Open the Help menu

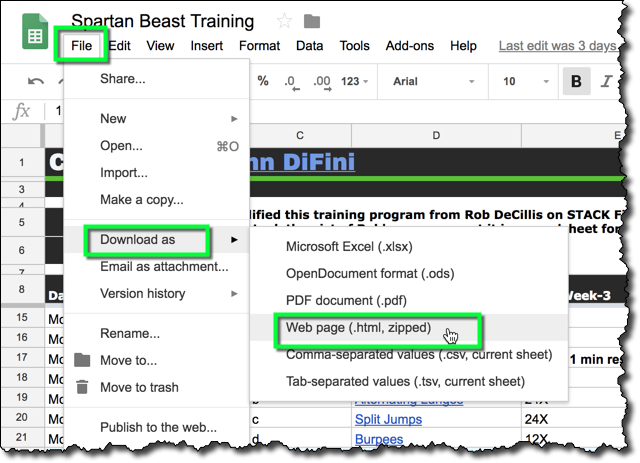(x=463, y=46)
